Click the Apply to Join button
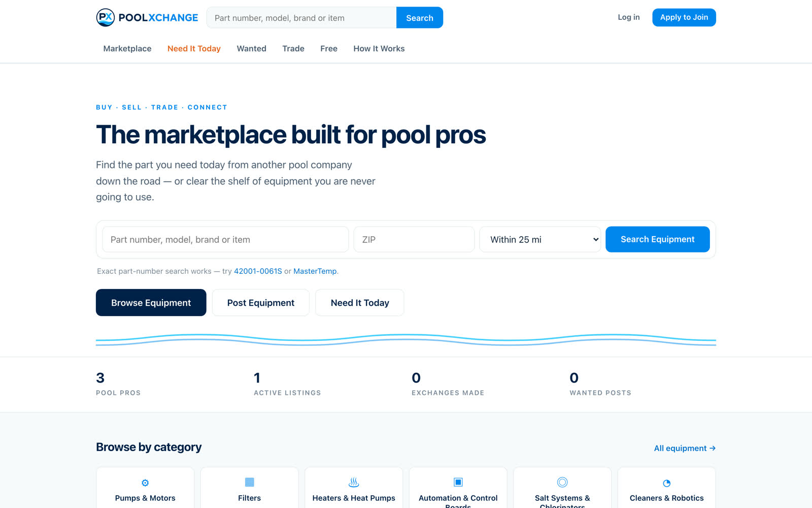Screen dimensions: 812x508 point(684,17)
